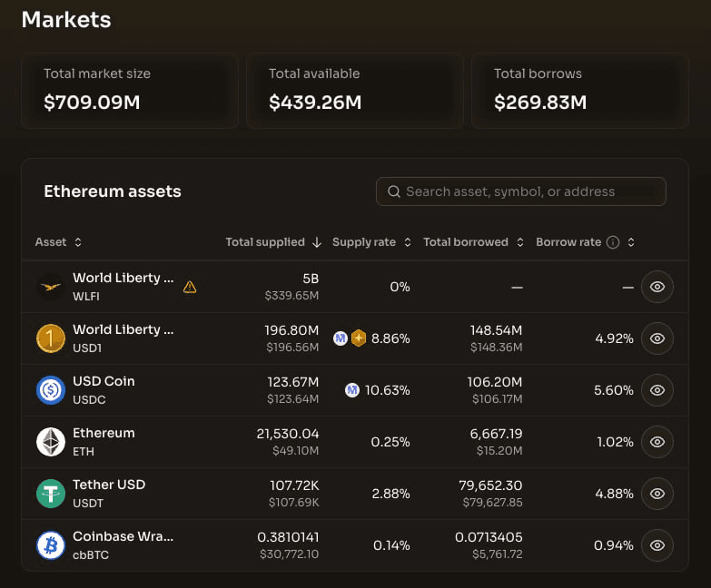Click the 4.92% borrow rate
The image size is (711, 588).
614,338
